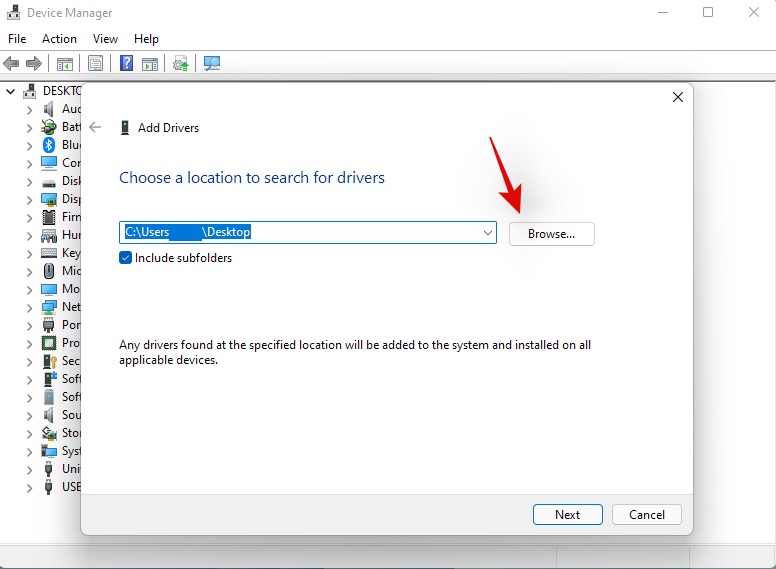Expand the Storage controllers tree node
The image size is (776, 569).
pos(29,434)
